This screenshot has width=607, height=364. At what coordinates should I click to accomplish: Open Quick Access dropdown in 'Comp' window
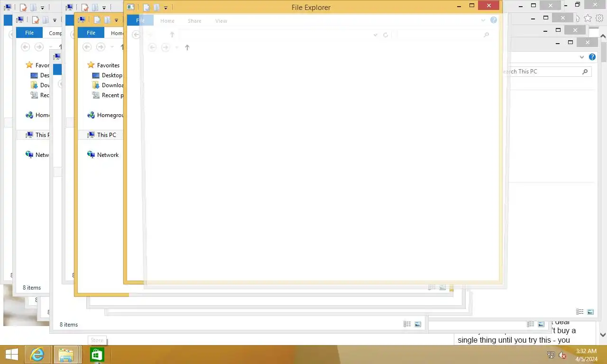point(55,20)
